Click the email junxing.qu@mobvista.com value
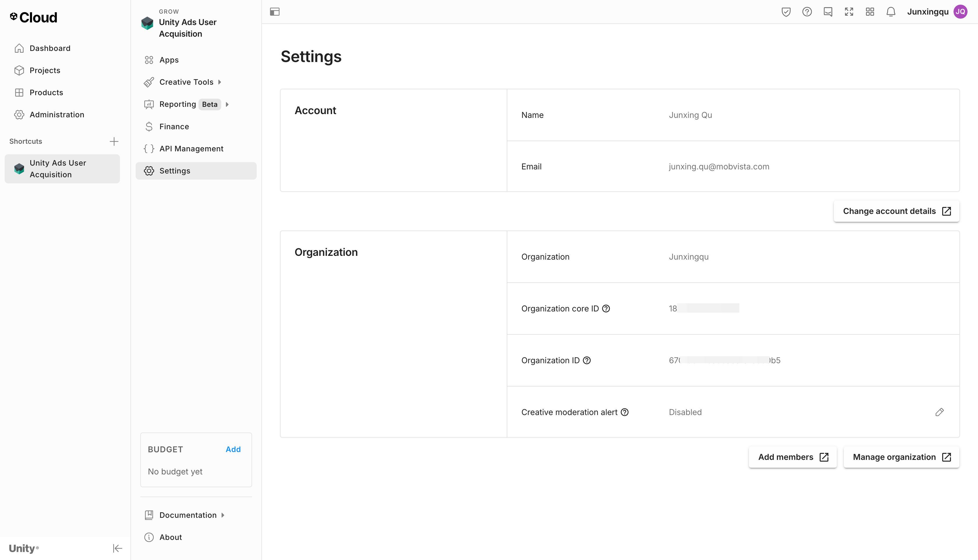 (719, 166)
